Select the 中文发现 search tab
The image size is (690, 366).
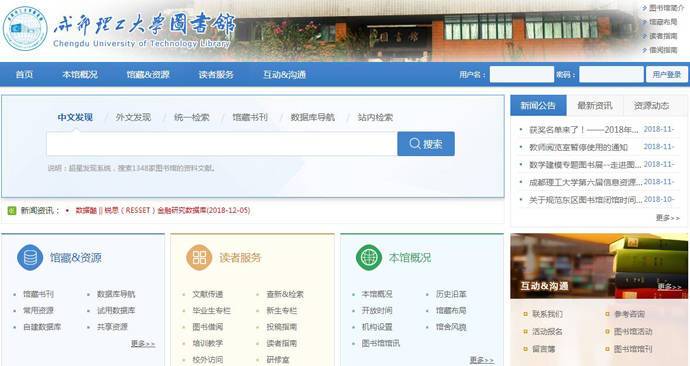tap(75, 117)
